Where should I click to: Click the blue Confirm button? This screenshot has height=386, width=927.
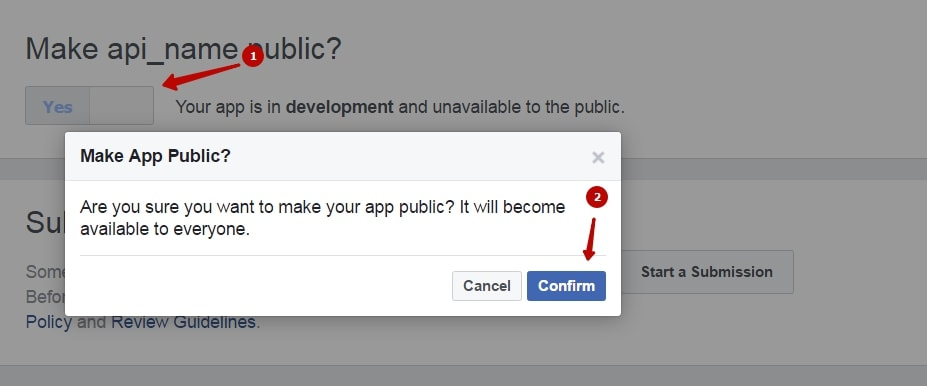566,286
